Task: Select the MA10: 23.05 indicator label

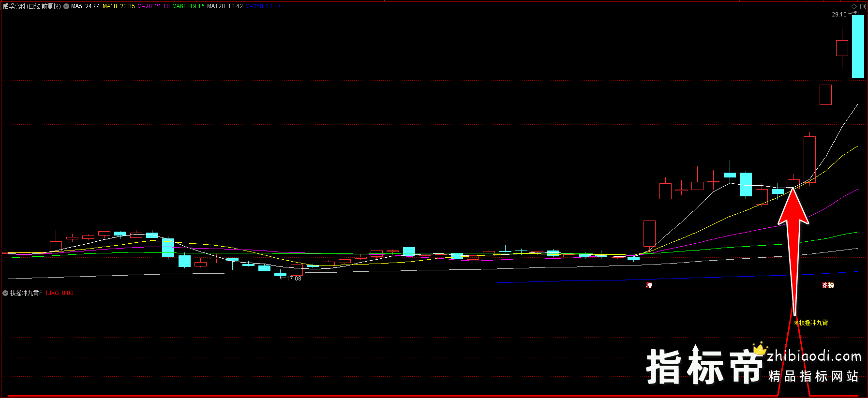Action: point(119,6)
